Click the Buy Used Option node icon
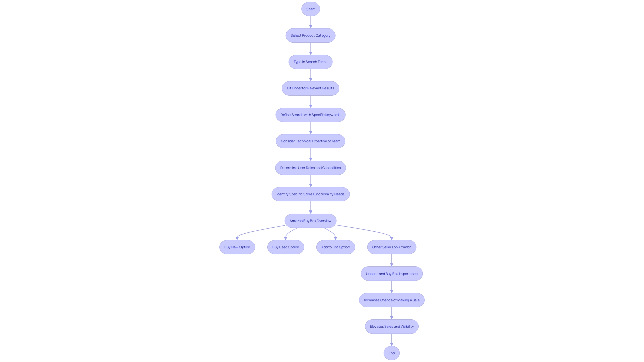Image resolution: width=644 pixels, height=362 pixels. pyautogui.click(x=285, y=247)
